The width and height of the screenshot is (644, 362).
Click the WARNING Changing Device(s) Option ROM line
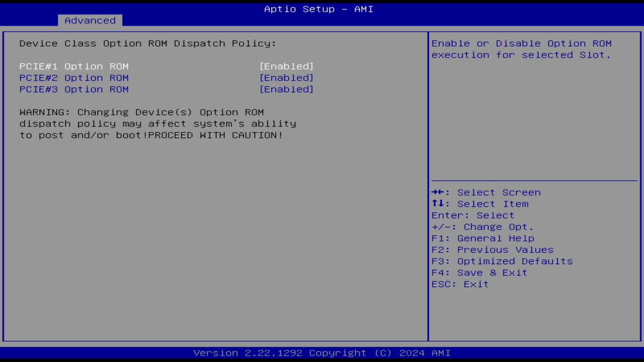141,112
